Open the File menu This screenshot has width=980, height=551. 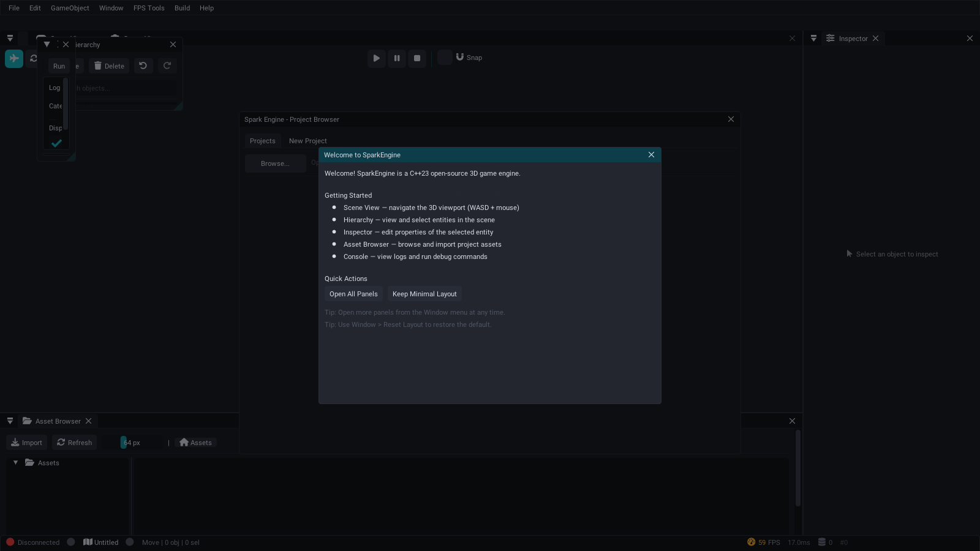point(14,8)
